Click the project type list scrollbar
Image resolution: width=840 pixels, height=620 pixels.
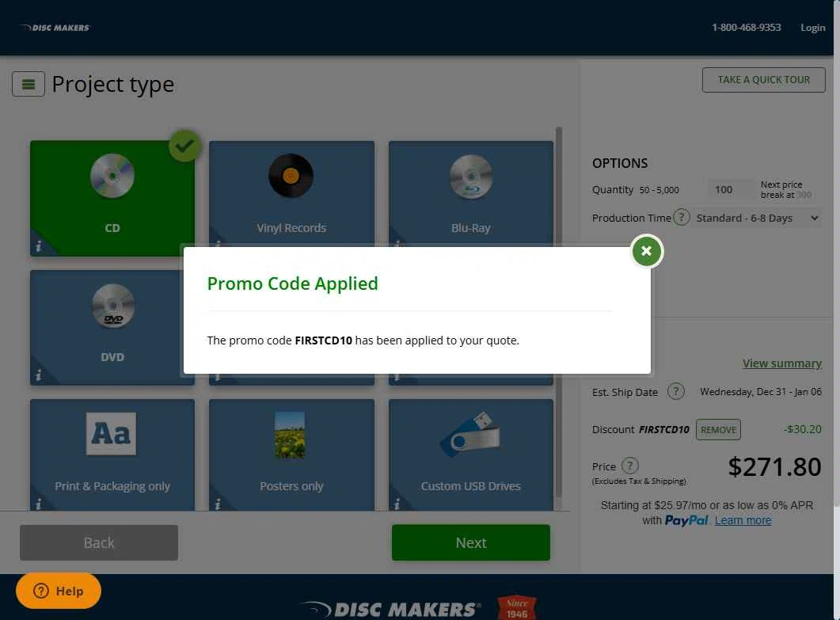(x=559, y=311)
